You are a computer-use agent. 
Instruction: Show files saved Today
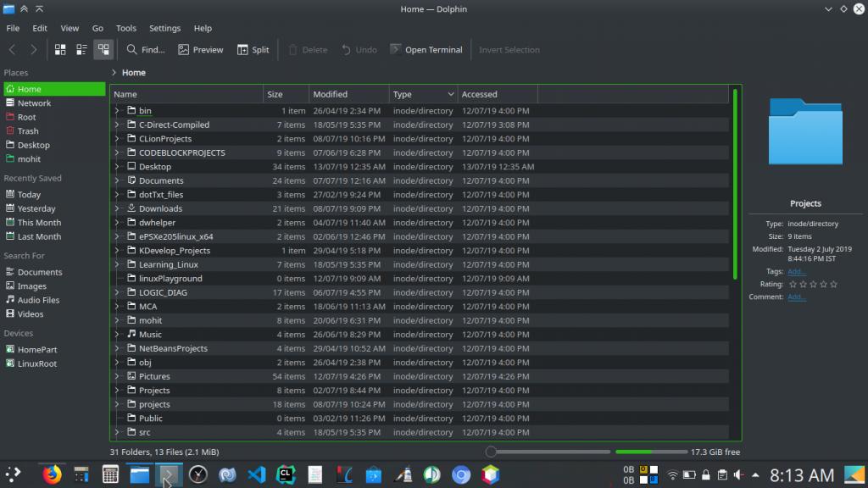click(54, 195)
